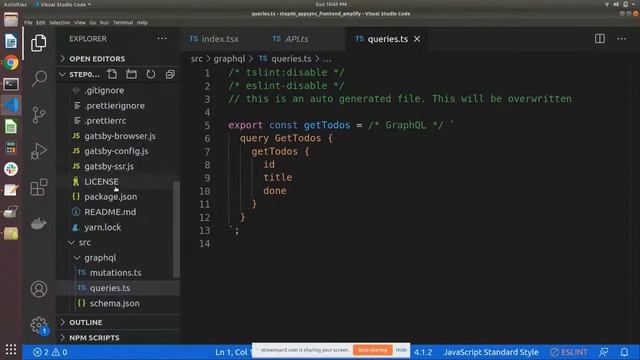
Task: Click Activities in the top bar
Action: [15, 4]
